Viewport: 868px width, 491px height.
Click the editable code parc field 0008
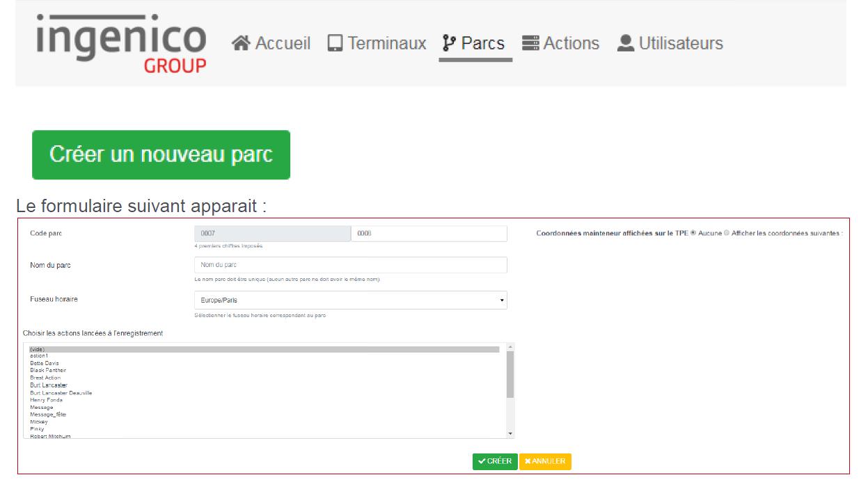[429, 234]
